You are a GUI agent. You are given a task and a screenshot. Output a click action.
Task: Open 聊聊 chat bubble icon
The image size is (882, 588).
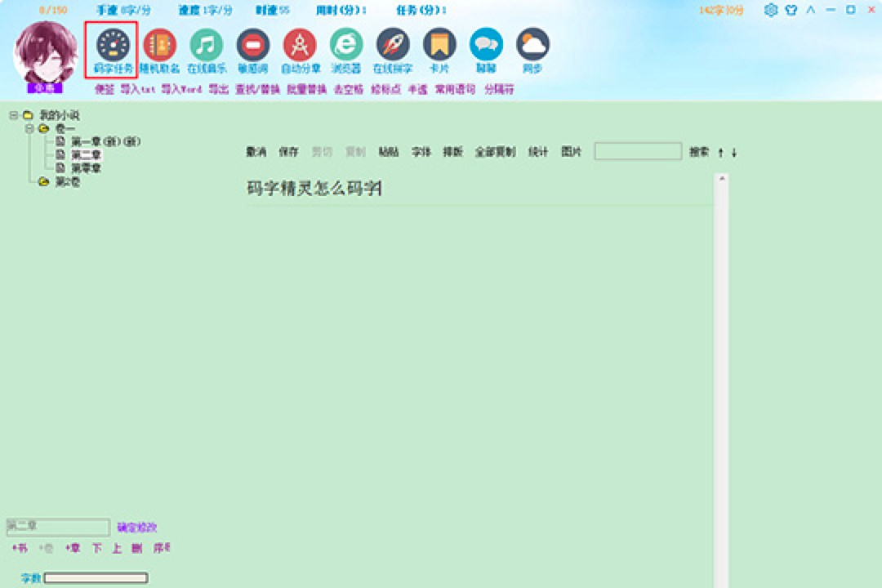pyautogui.click(x=486, y=44)
